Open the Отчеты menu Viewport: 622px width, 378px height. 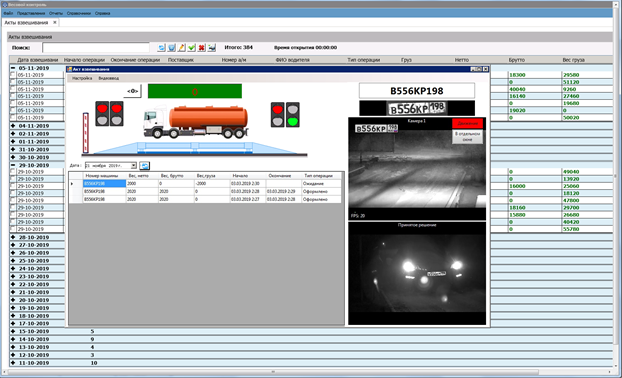(56, 13)
